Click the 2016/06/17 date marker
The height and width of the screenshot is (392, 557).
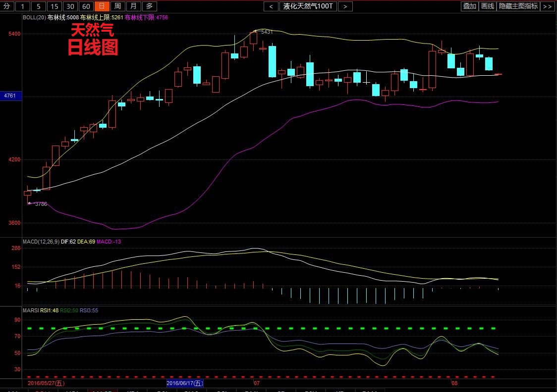[184, 383]
